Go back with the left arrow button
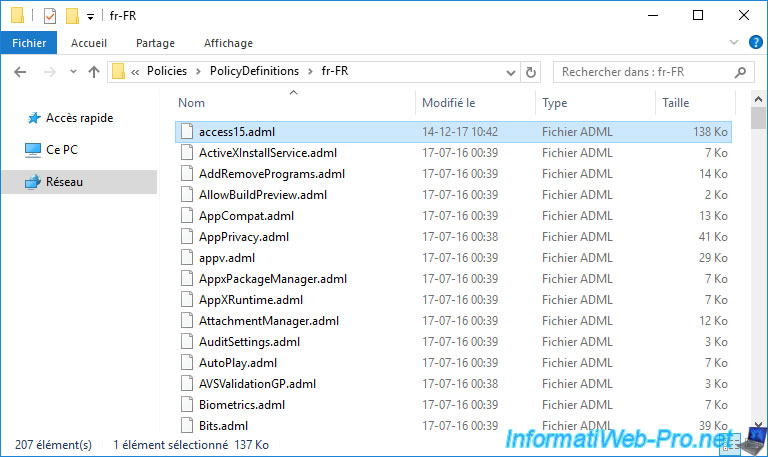Screen dimensions: 768x457 coord(21,72)
